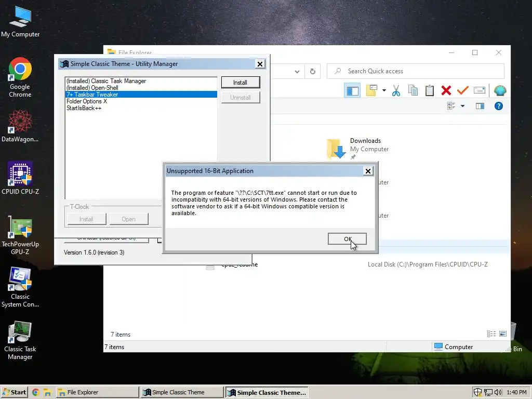The image size is (532, 399).
Task: Open the view layout dropdown arrow
Action: (x=462, y=106)
